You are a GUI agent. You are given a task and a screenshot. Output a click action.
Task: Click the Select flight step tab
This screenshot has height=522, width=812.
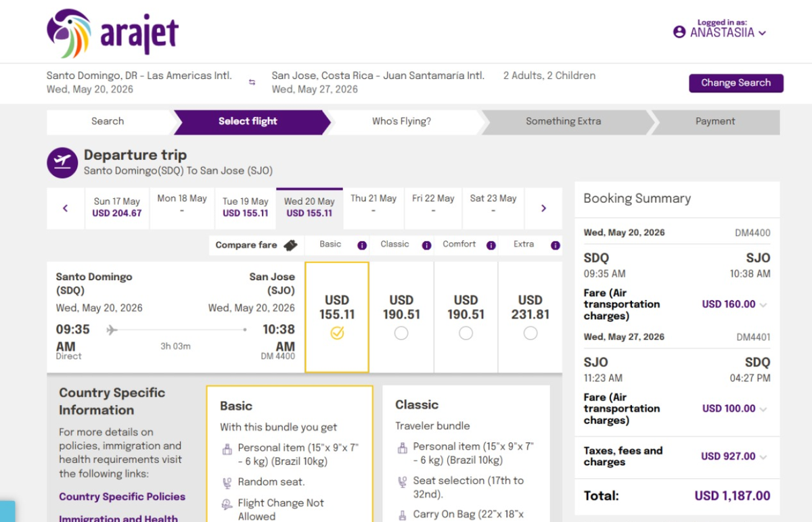coord(248,122)
